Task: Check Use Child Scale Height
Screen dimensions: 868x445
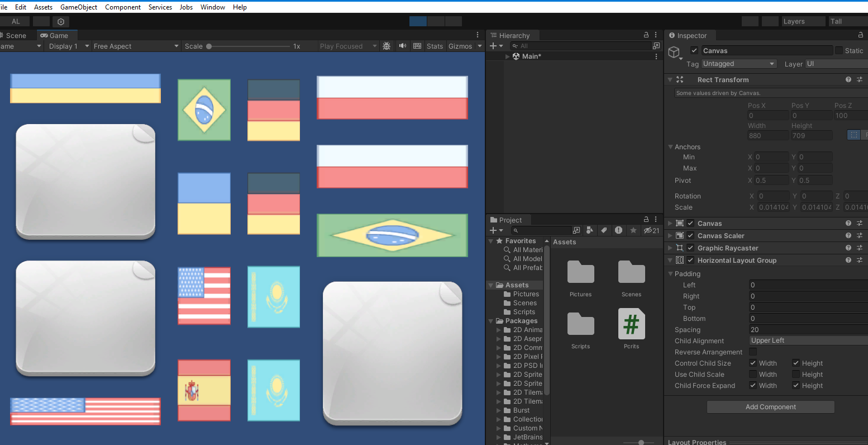Action: [x=796, y=374]
